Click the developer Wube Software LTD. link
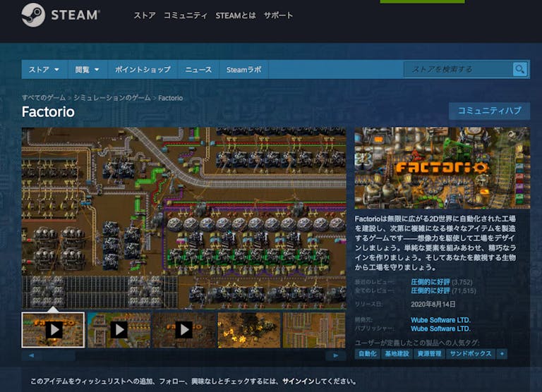This screenshot has width=542, height=392. point(440,320)
